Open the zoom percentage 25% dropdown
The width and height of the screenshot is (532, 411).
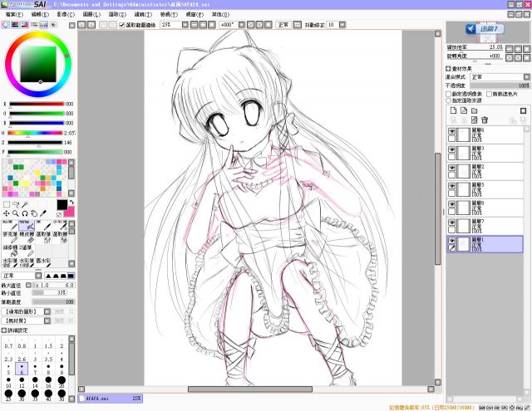coord(185,25)
